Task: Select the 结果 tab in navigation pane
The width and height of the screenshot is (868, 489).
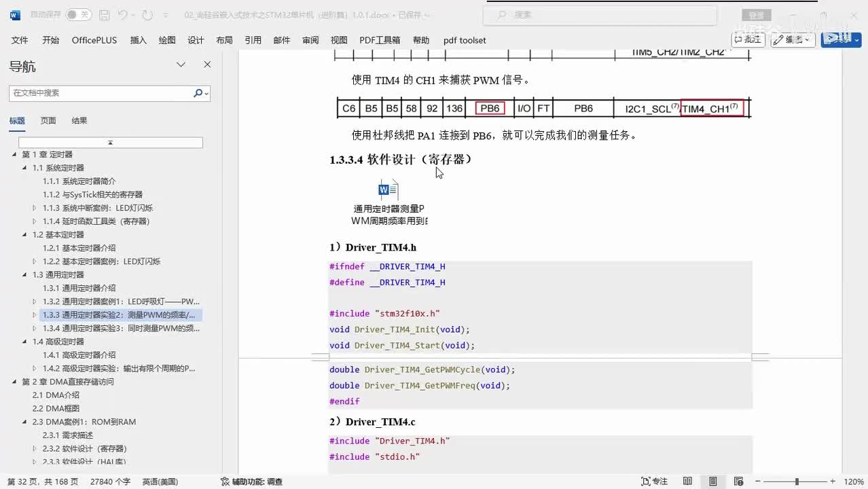Action: click(x=79, y=121)
